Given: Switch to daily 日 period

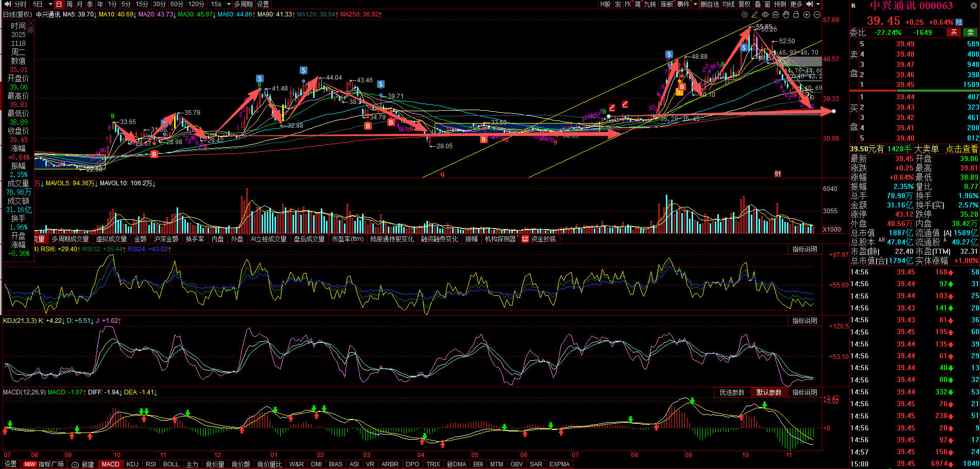Looking at the screenshot, I should (x=59, y=4).
